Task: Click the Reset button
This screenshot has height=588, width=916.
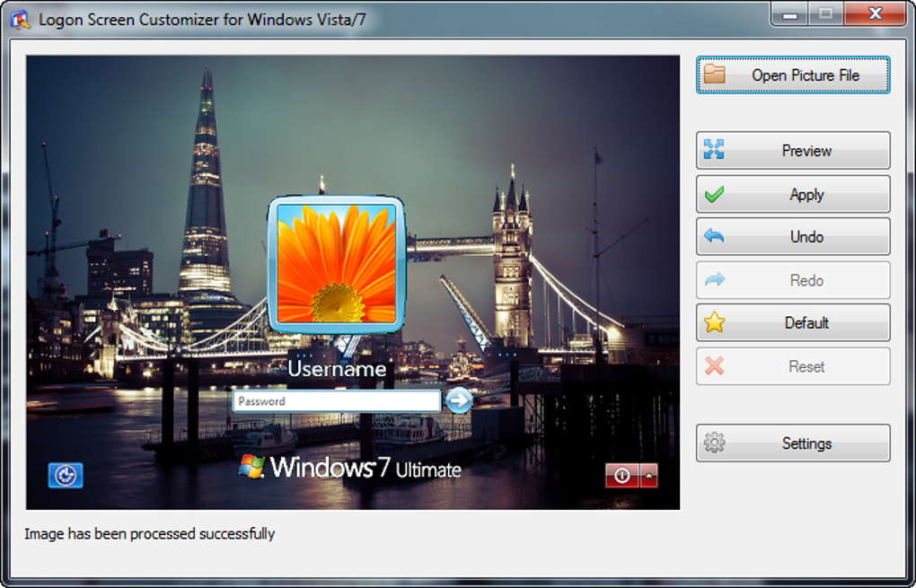Action: tap(793, 366)
